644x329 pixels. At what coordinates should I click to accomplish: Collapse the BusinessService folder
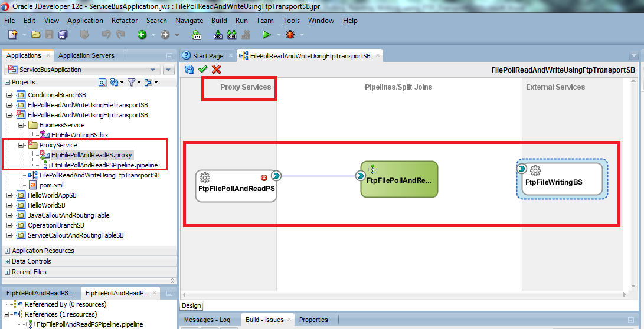point(21,125)
